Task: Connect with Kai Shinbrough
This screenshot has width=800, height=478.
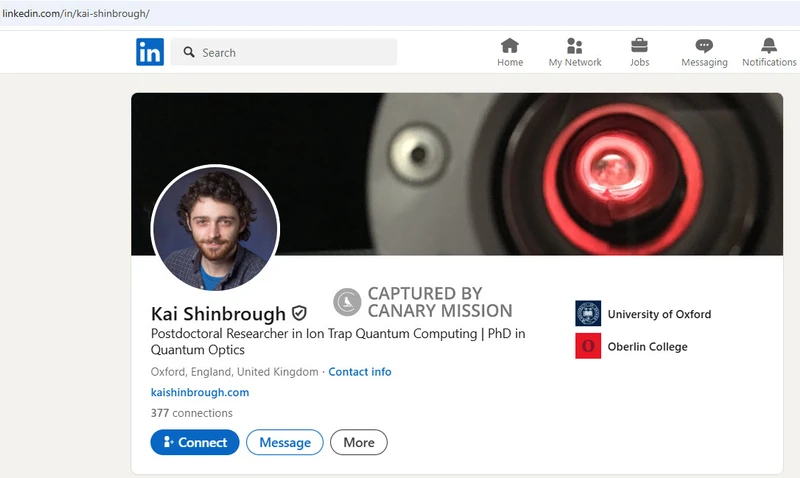Action: [195, 442]
